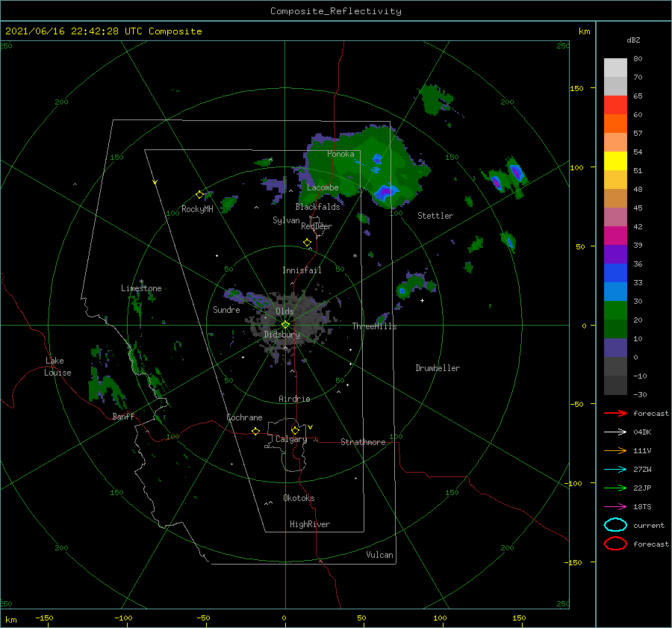The width and height of the screenshot is (672, 628).
Task: Click the Cochrane label
Action: (x=244, y=417)
